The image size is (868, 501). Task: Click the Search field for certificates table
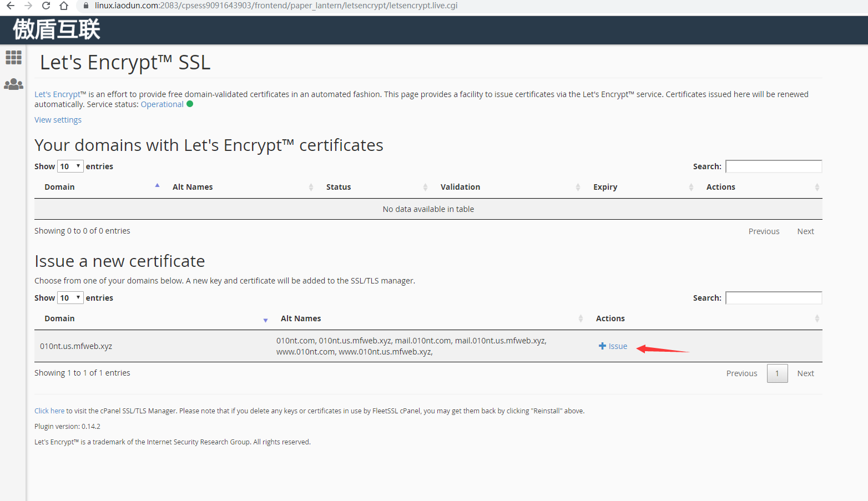click(773, 166)
